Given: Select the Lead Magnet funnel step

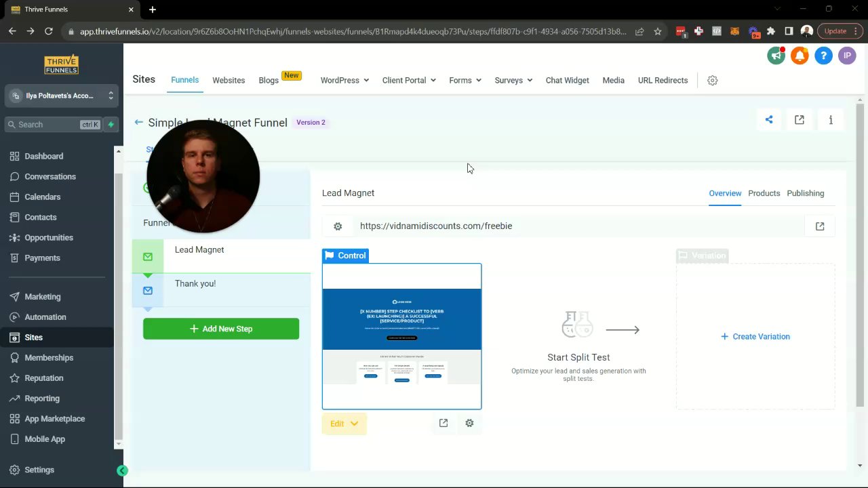Looking at the screenshot, I should [221, 256].
